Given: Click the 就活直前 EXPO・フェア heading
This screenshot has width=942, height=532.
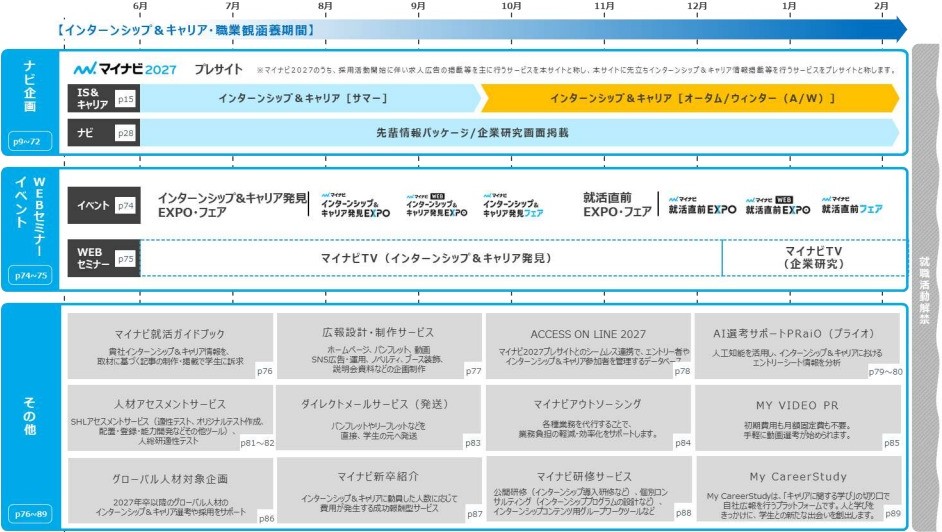Looking at the screenshot, I should tap(617, 205).
